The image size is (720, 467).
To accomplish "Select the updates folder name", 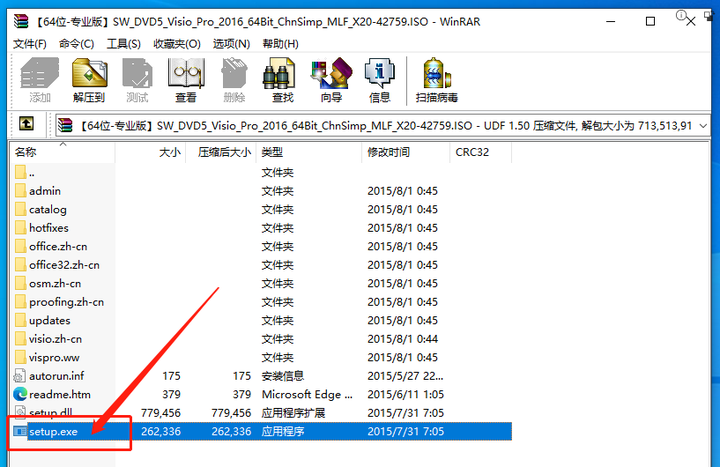I will pyautogui.click(x=50, y=321).
